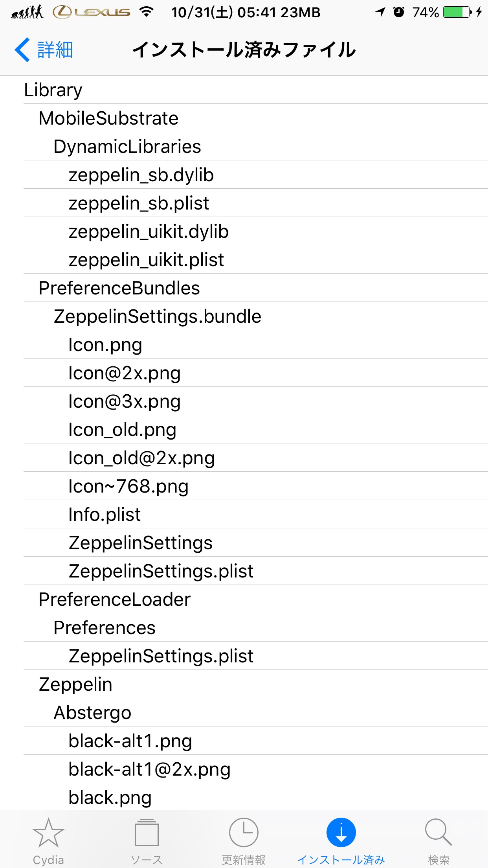Open the 更新情報 clock tab icon
488x868 pixels.
[244, 832]
